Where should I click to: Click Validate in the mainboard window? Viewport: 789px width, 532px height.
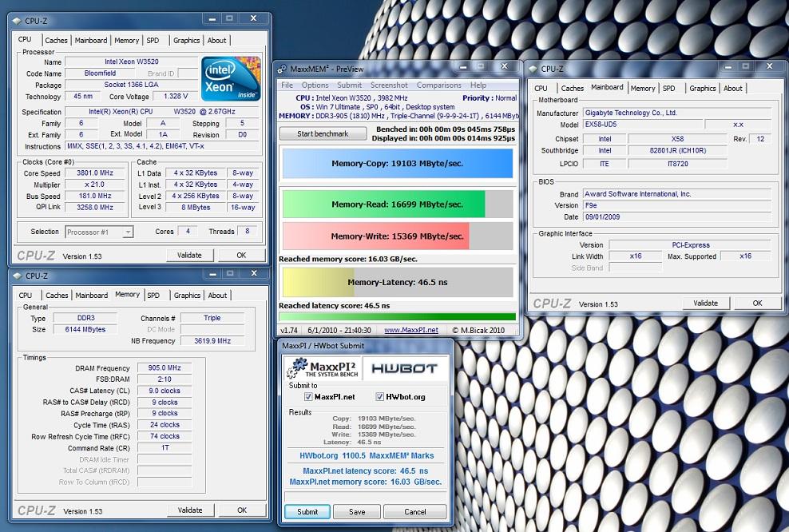coord(705,303)
